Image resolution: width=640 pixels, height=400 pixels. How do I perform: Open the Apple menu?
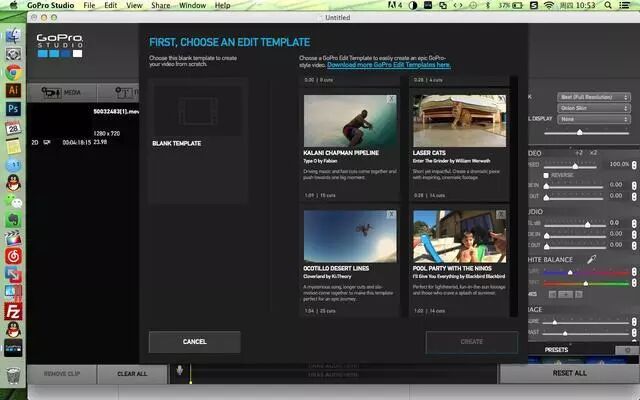(13, 5)
